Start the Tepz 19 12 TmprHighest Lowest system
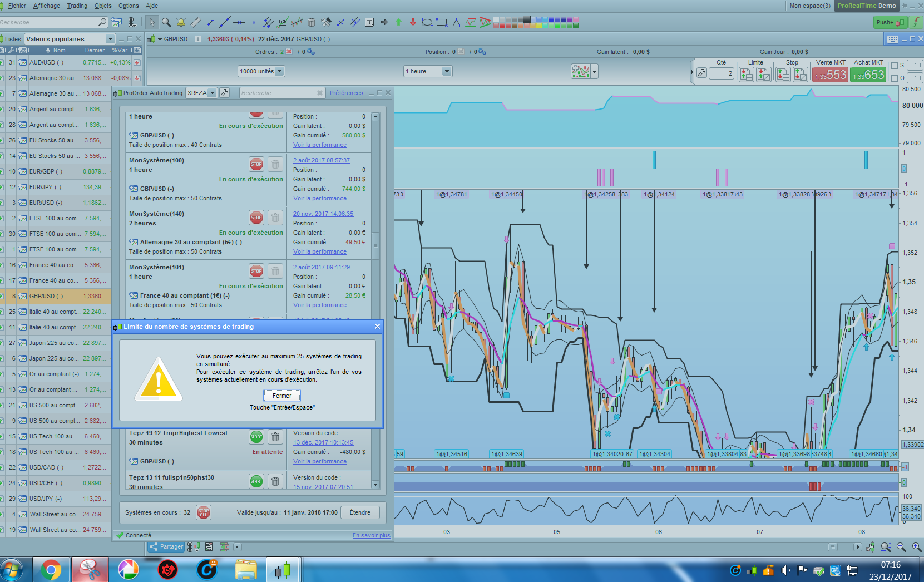The height and width of the screenshot is (582, 924). 256,437
